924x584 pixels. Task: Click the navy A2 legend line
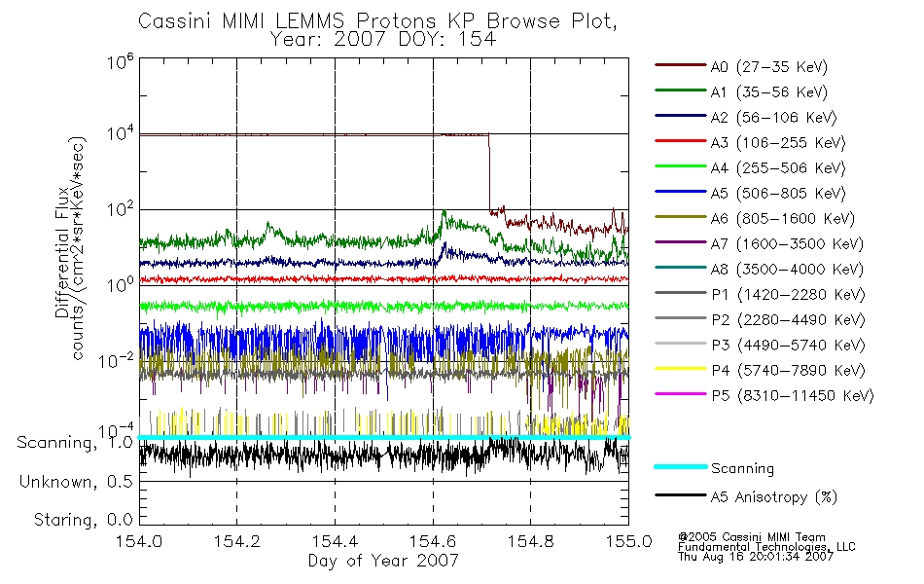pyautogui.click(x=681, y=116)
